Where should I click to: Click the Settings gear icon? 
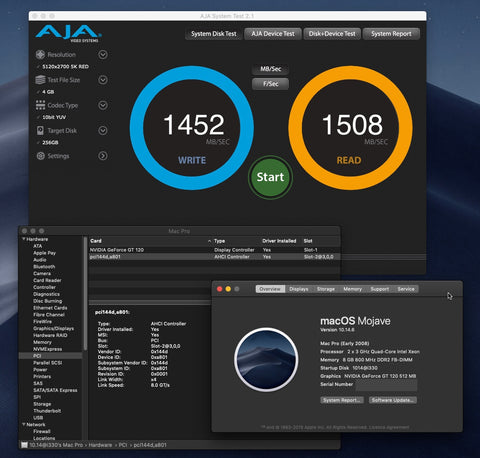click(x=40, y=156)
